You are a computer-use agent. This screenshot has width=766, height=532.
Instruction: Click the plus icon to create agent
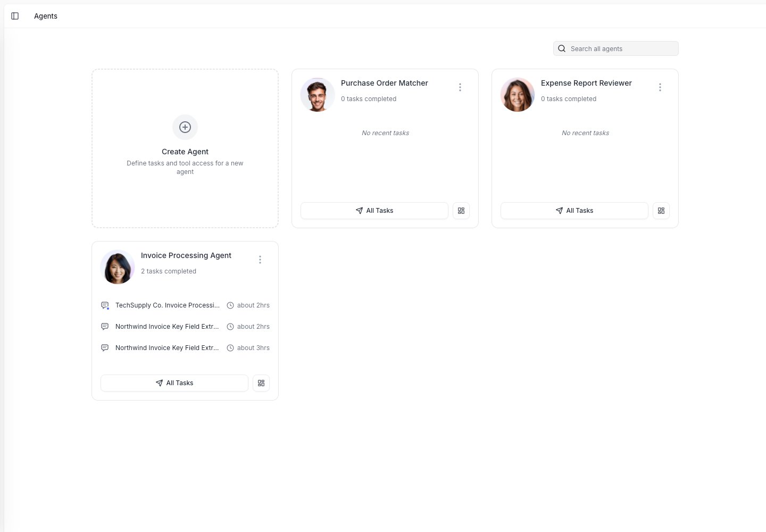[x=185, y=127]
